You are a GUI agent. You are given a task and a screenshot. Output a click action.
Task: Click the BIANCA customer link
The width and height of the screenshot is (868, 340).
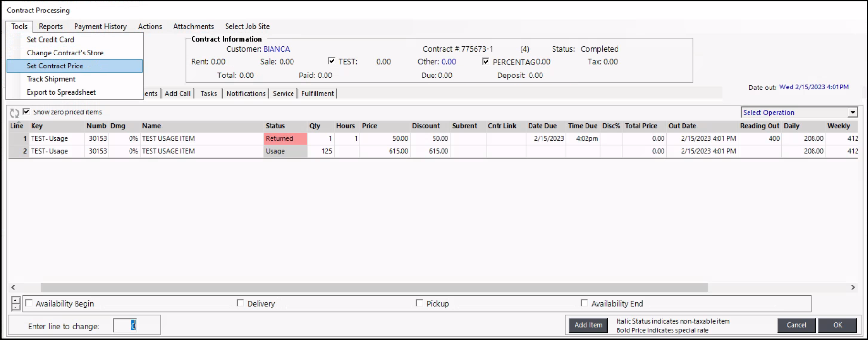[276, 49]
